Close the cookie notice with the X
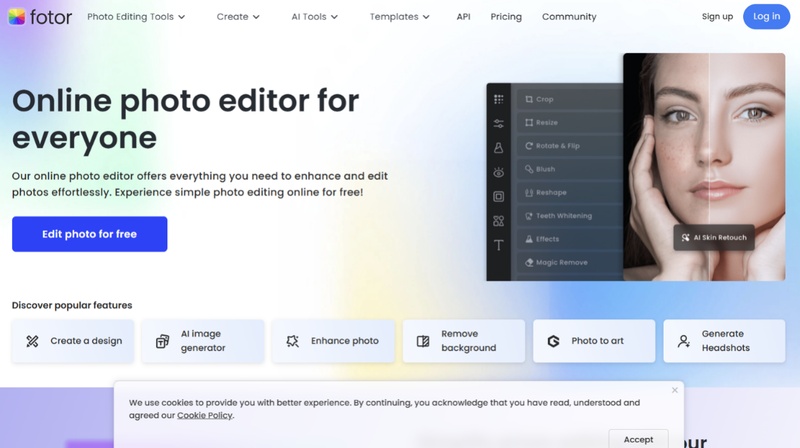The width and height of the screenshot is (800, 448). tap(675, 390)
